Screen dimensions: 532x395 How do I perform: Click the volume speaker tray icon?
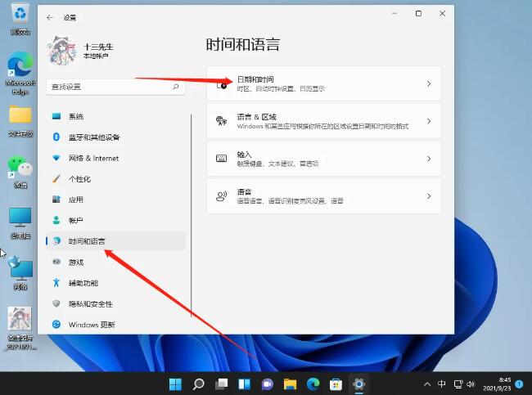(471, 384)
